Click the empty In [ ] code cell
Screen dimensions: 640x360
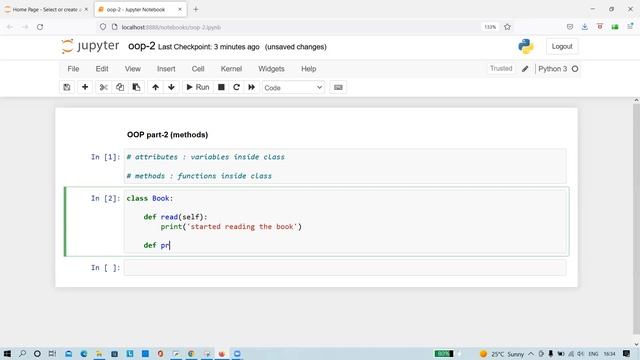pyautogui.click(x=345, y=268)
